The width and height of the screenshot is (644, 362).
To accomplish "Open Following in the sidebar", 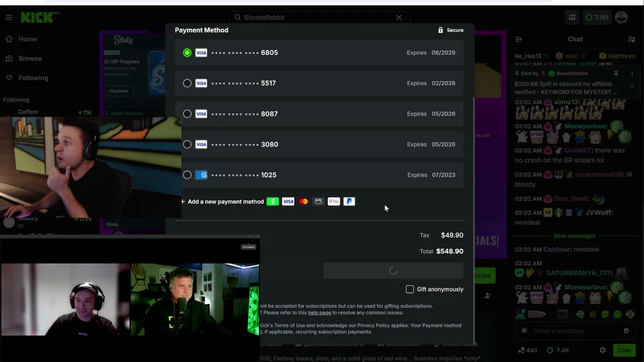I will point(33,78).
